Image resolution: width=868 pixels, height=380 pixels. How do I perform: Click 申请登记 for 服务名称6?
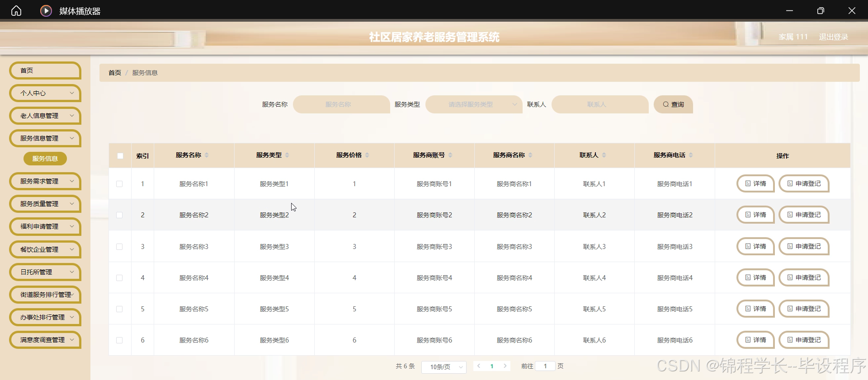[x=804, y=340]
